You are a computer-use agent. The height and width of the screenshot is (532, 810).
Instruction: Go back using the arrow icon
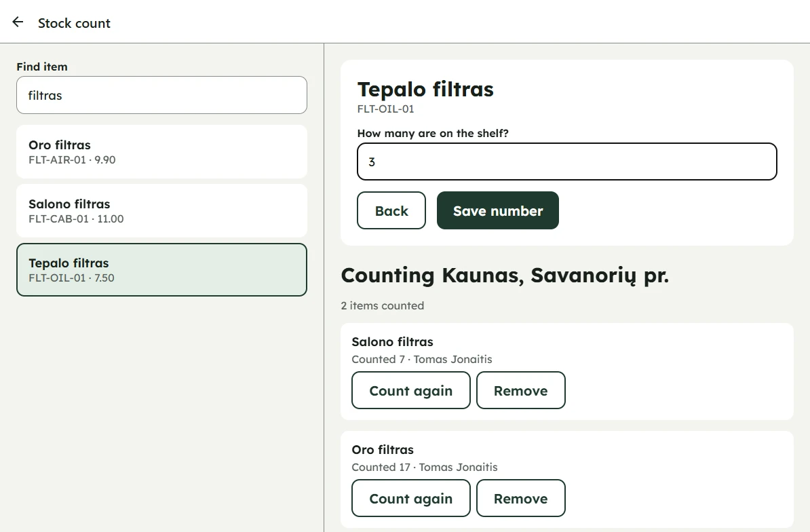click(x=18, y=22)
